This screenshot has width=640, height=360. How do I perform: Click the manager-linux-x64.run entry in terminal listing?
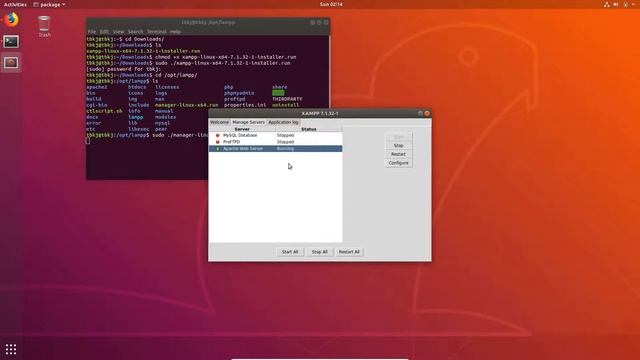click(186, 105)
